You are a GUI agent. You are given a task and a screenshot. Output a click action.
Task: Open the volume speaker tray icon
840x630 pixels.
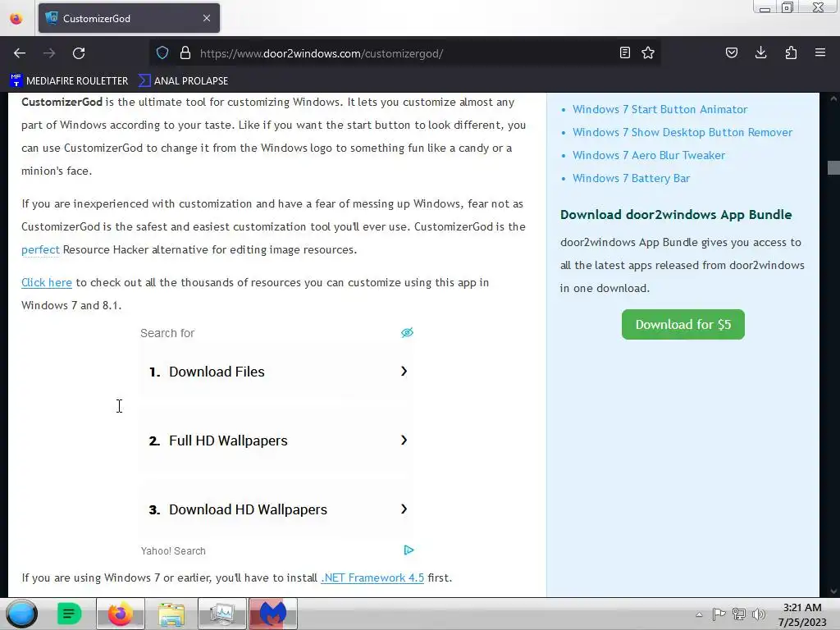pyautogui.click(x=759, y=614)
